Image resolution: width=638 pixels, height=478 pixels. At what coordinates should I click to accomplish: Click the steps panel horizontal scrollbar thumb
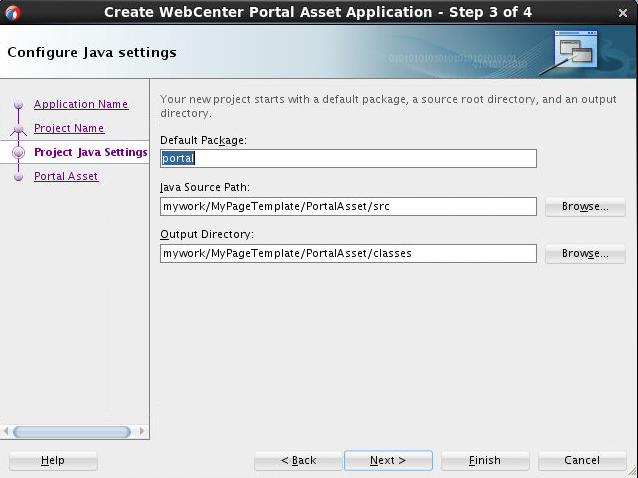pyautogui.click(x=72, y=432)
